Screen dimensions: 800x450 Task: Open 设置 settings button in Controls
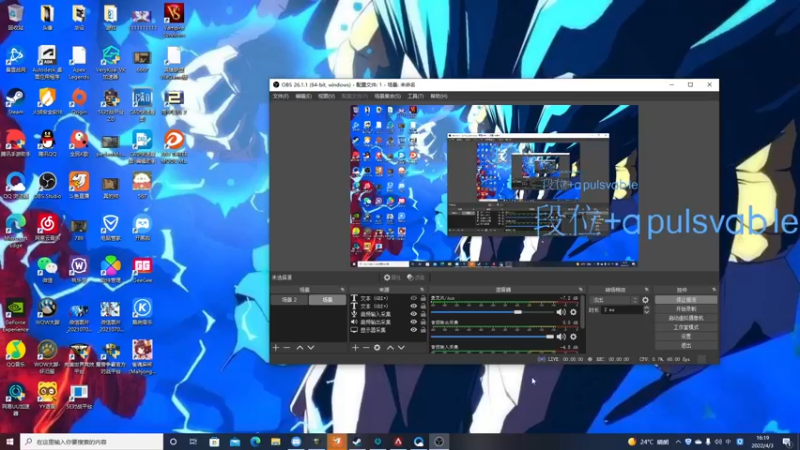click(686, 337)
